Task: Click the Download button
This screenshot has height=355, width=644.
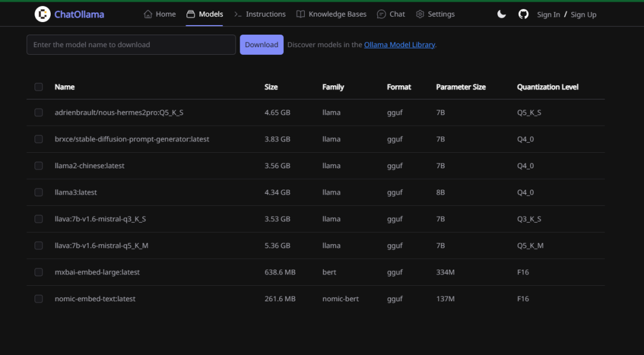Action: (x=262, y=45)
